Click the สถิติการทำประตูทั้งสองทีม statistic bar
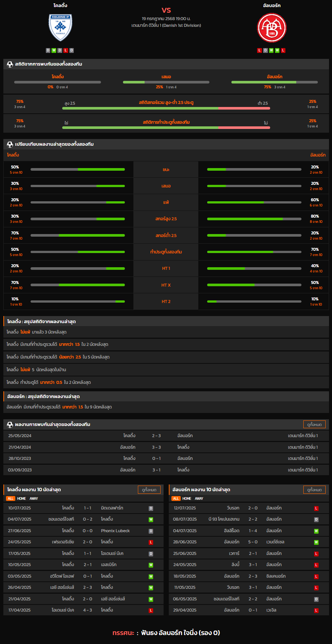The image size is (332, 644). click(166, 127)
